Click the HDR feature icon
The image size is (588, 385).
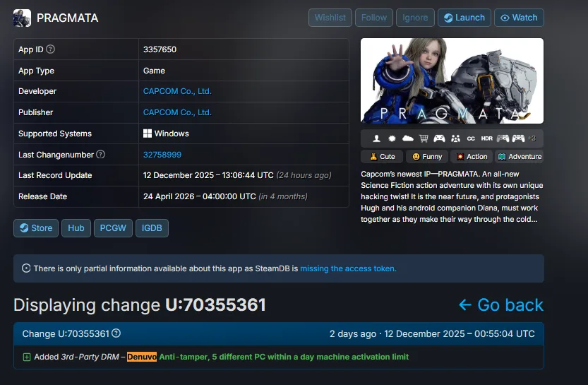pyautogui.click(x=486, y=138)
